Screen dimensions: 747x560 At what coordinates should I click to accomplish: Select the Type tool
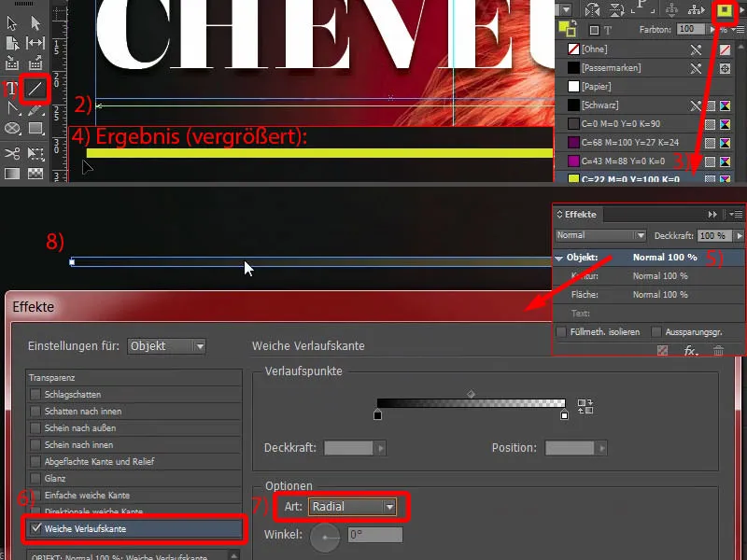(x=12, y=89)
